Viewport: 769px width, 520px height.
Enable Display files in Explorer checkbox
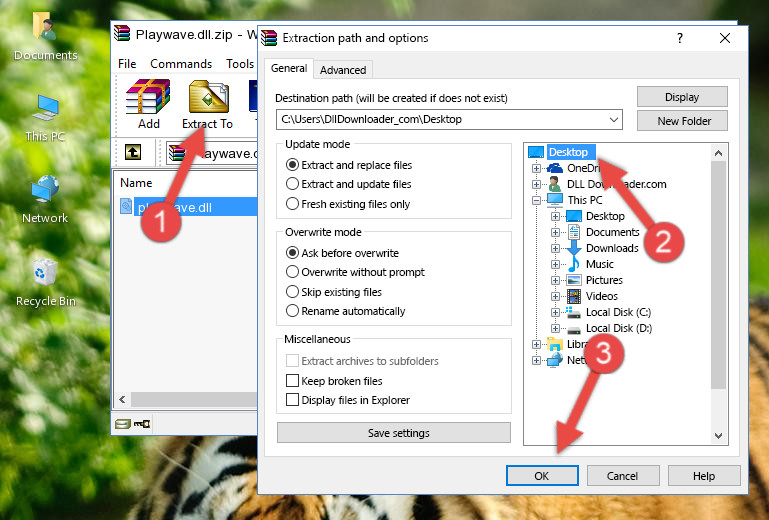point(292,400)
